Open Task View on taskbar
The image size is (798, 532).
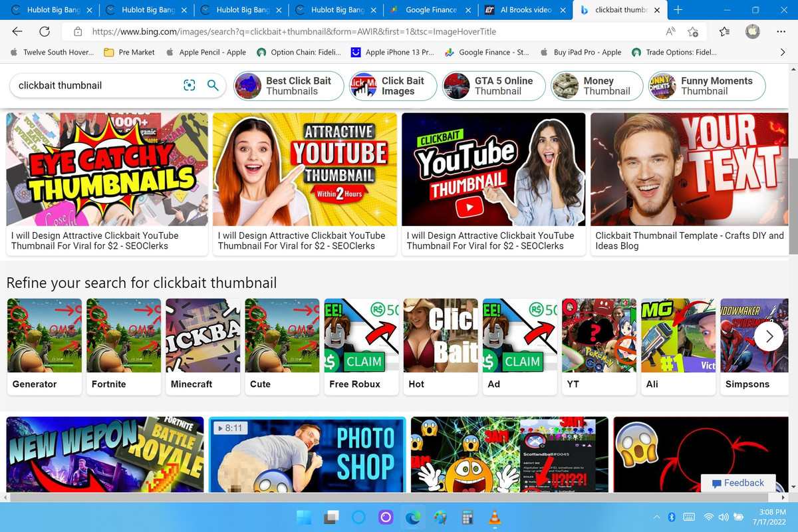(x=331, y=517)
